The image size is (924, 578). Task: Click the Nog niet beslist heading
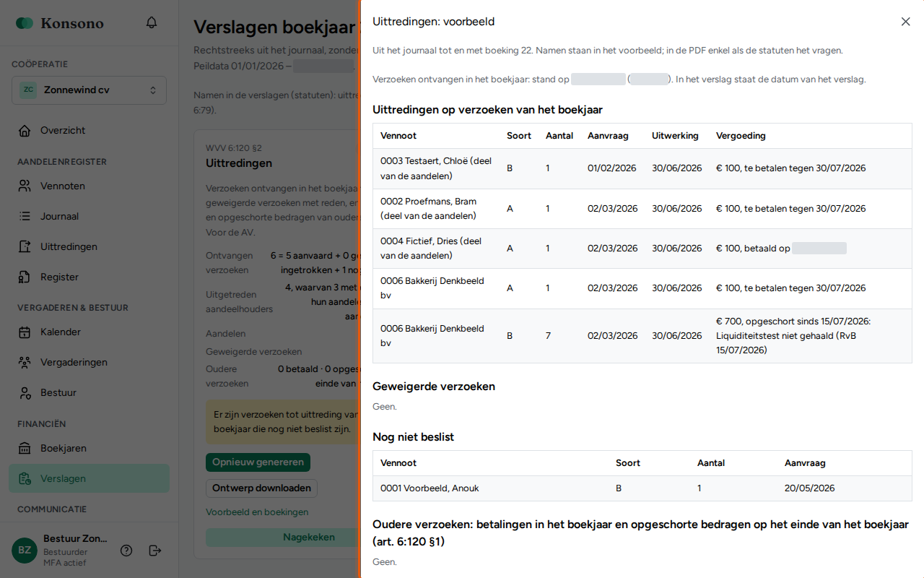[413, 437]
